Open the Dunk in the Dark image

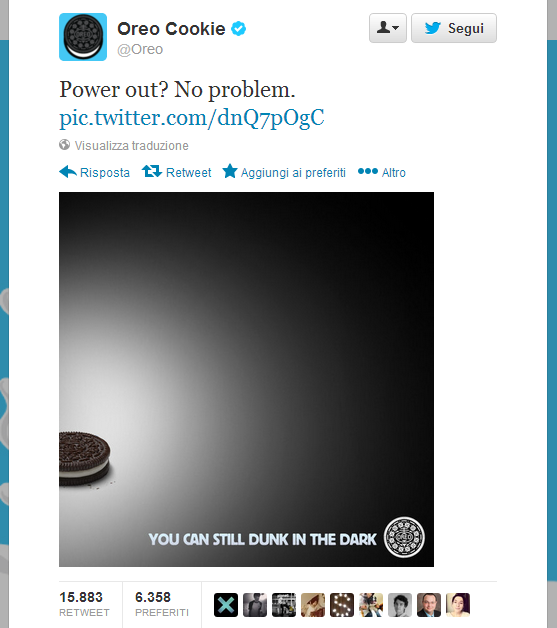246,379
